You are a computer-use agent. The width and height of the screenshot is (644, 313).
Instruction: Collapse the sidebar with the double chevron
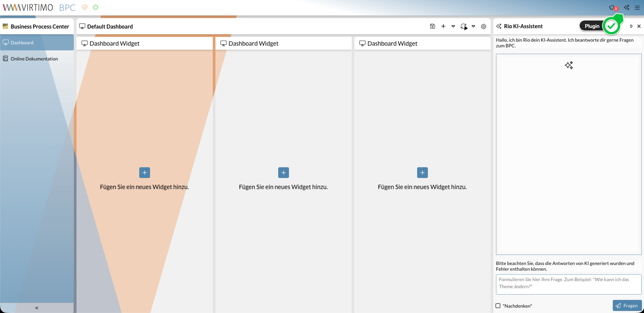(37, 308)
